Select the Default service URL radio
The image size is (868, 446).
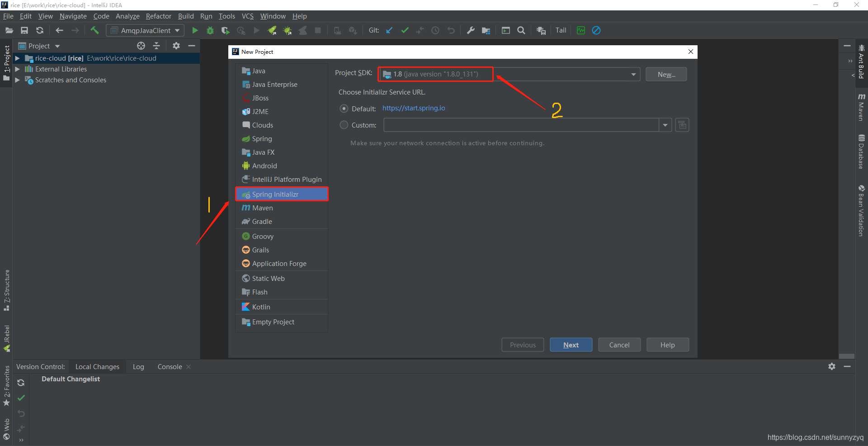[344, 109]
